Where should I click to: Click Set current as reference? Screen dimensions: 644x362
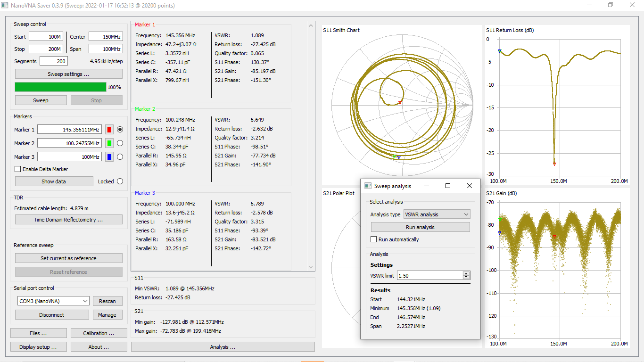pyautogui.click(x=68, y=258)
